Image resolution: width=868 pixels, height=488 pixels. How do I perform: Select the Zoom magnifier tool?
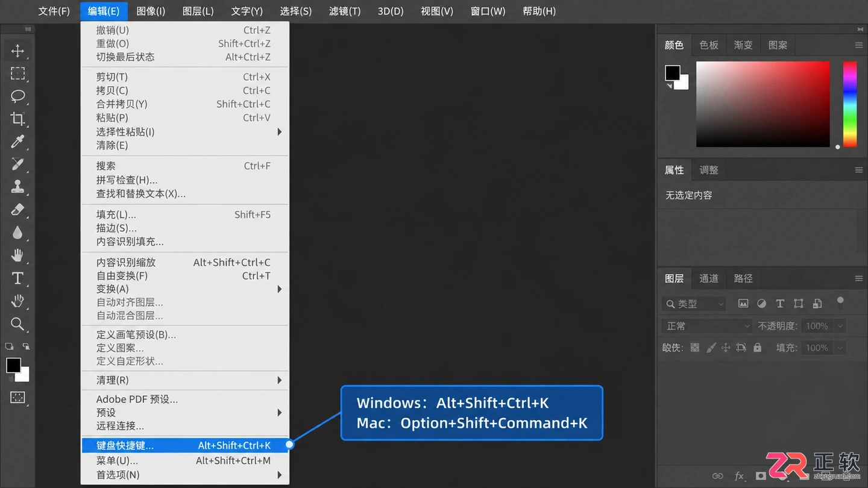17,324
